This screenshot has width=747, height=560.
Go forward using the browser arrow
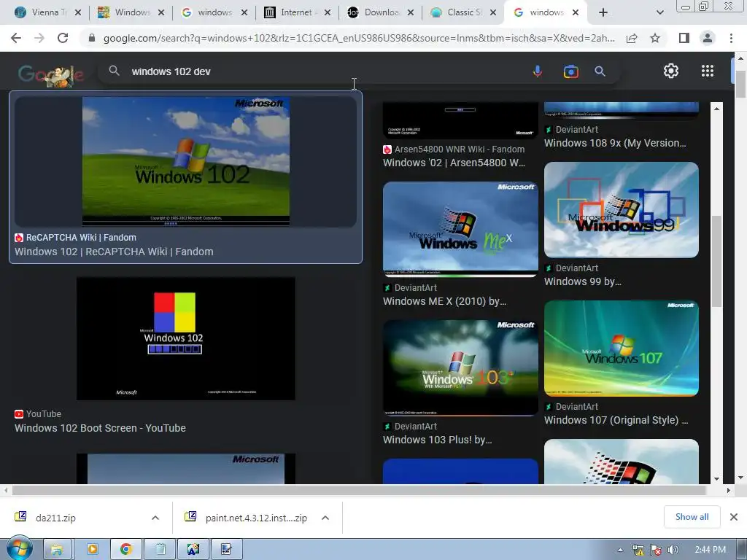[39, 38]
